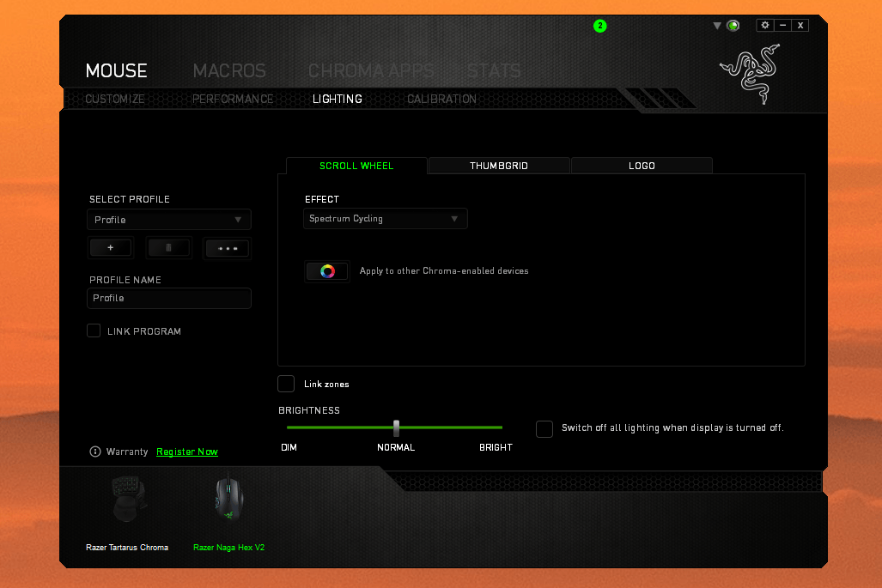
Task: Click the Apply to other Chroma-enabled devices text
Action: click(444, 271)
